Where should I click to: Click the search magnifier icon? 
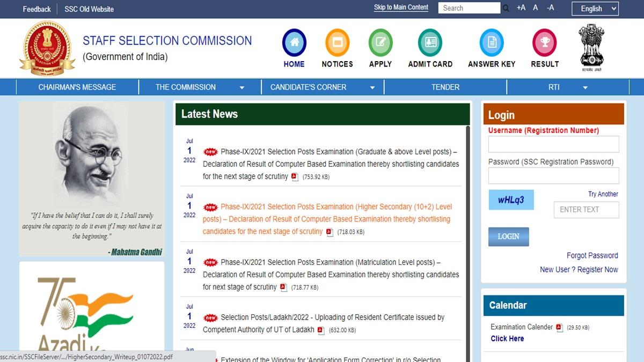[x=505, y=8]
